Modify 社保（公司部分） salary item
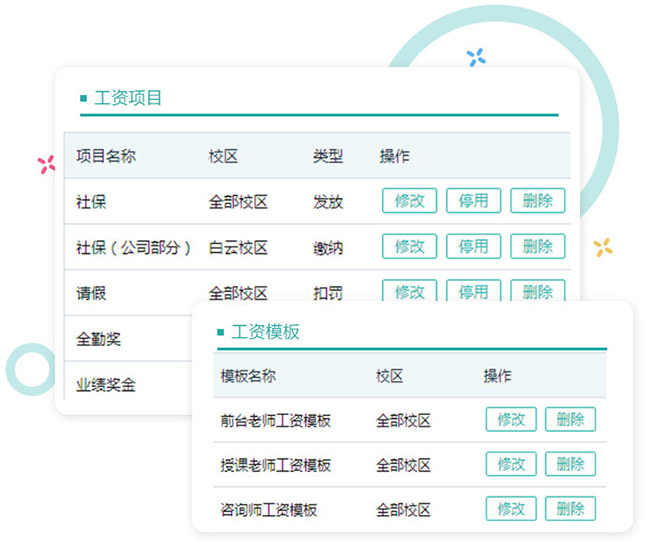Viewport: 650px width, 553px height. pos(410,247)
